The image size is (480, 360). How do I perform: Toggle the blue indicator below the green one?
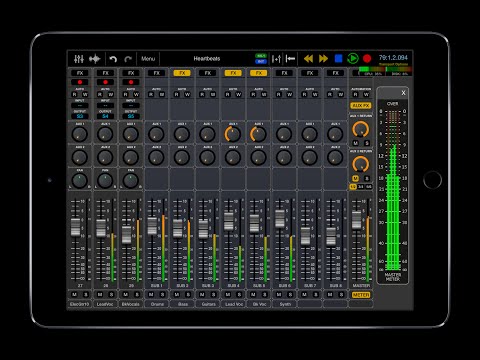[261, 62]
